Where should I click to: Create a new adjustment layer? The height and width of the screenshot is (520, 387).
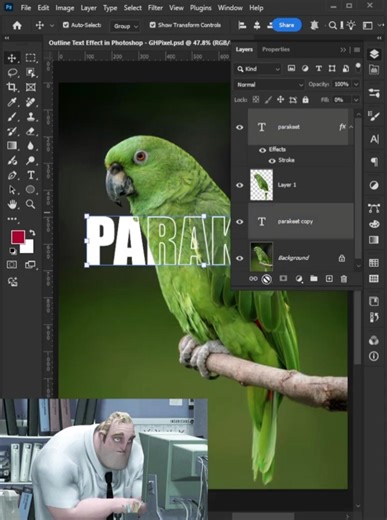click(299, 279)
